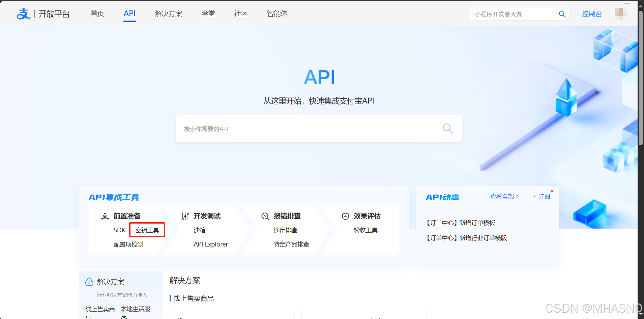The image size is (644, 319).
Task: Open the 特定产品排查 link
Action: (x=291, y=244)
